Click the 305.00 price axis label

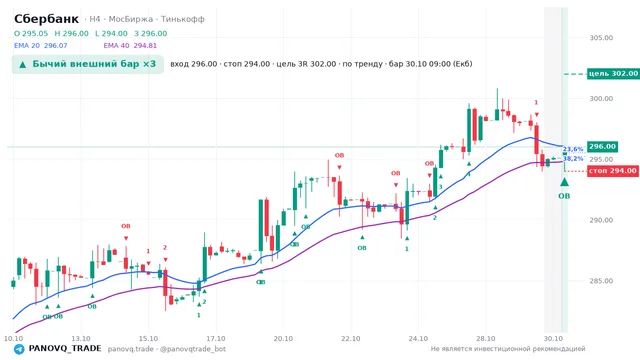[601, 38]
